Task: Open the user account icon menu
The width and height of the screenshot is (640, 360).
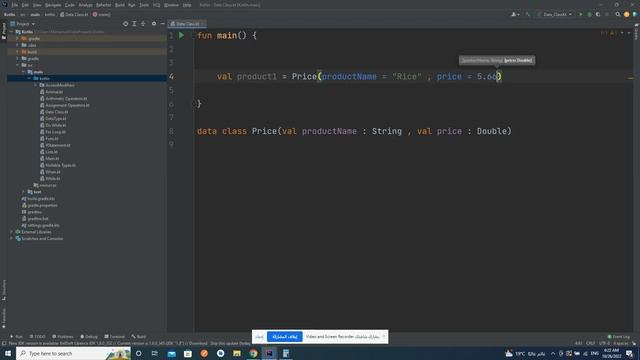Action: tap(515, 14)
